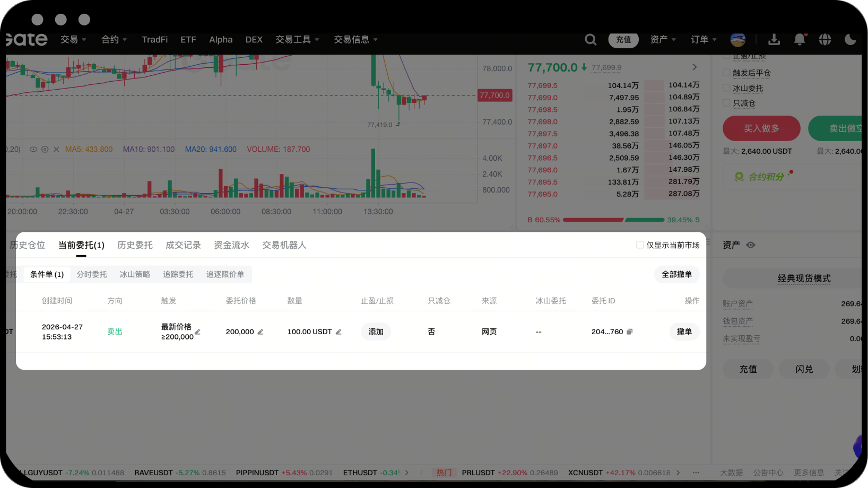Expand the 交易工具 dropdown menu
This screenshot has width=868, height=488.
297,40
